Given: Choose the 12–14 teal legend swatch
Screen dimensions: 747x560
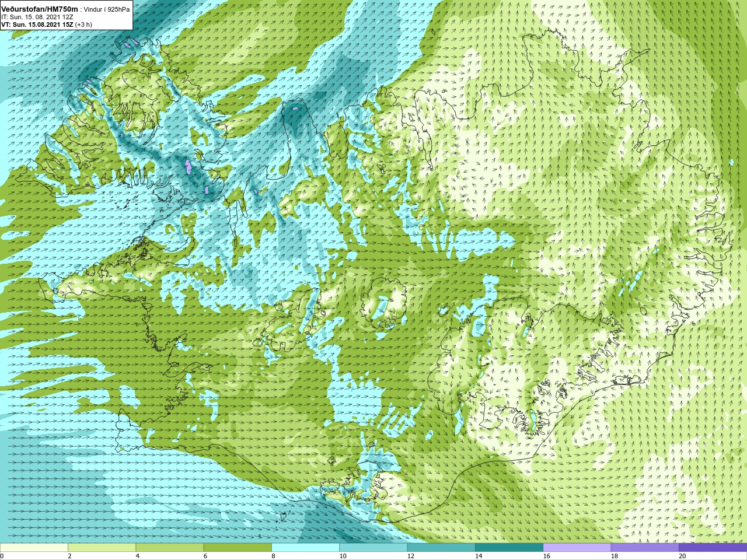Looking at the screenshot, I should point(441,548).
